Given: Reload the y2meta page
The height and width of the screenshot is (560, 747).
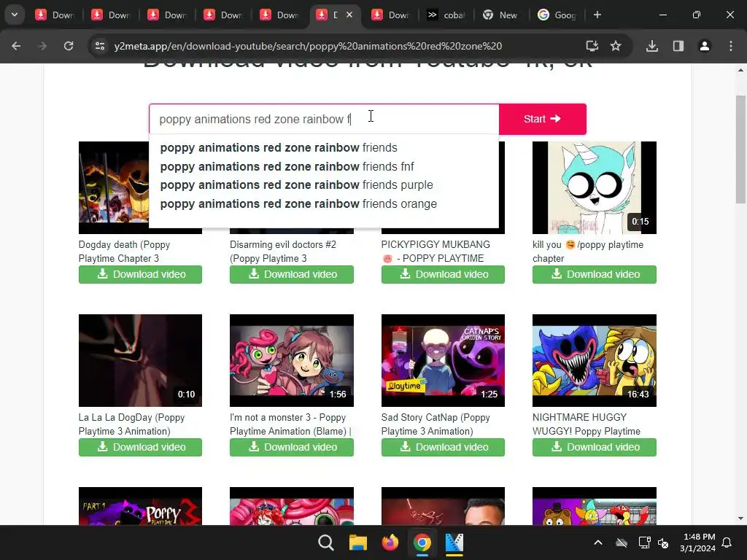Looking at the screenshot, I should tap(69, 46).
